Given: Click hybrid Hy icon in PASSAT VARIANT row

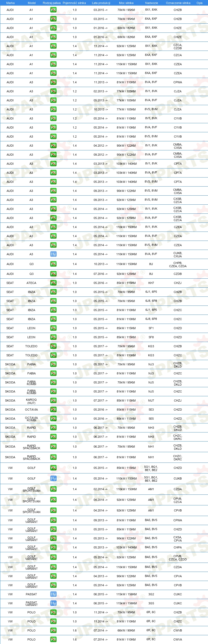Looking at the screenshot, I should click(53, 603).
